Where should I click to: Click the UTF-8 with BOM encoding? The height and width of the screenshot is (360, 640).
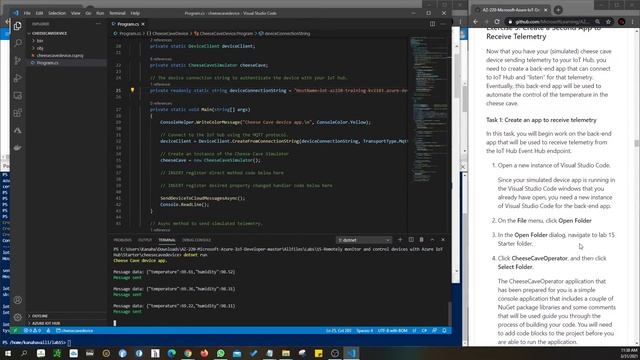click(x=392, y=331)
